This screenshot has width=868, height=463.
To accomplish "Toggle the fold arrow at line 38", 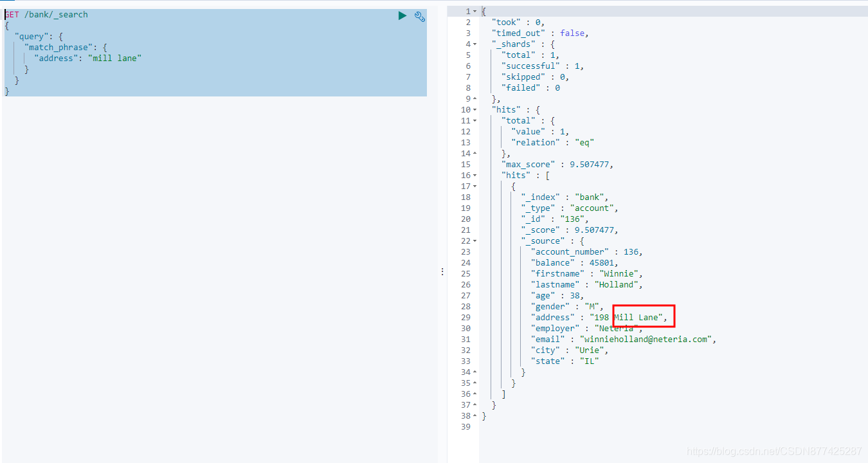I will coord(475,416).
